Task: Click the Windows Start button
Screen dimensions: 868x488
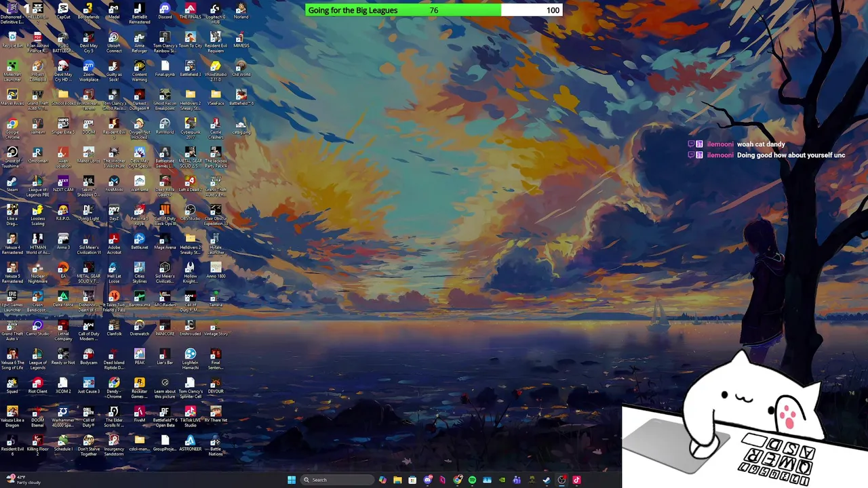Action: pos(292,480)
